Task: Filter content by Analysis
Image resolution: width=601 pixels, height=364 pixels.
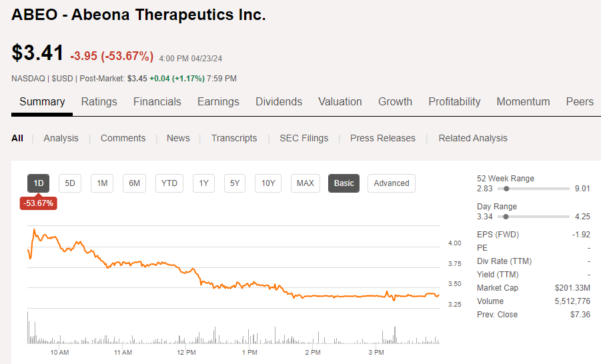Action: [x=61, y=138]
